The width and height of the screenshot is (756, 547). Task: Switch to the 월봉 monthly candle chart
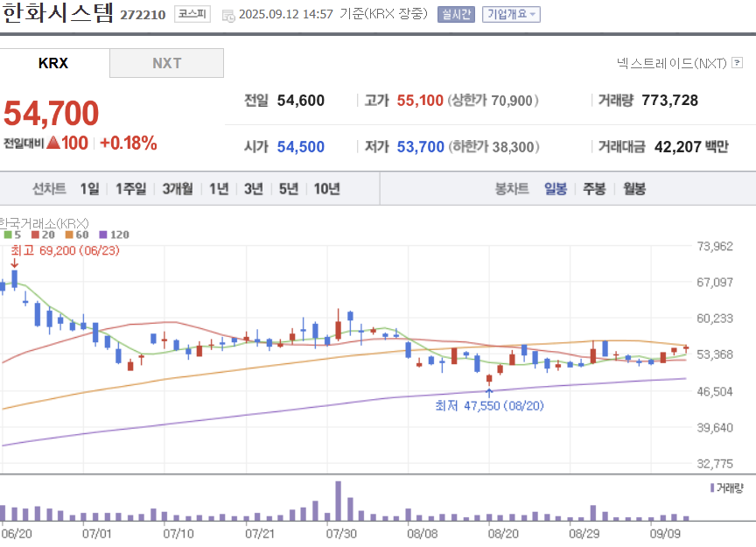pos(634,188)
